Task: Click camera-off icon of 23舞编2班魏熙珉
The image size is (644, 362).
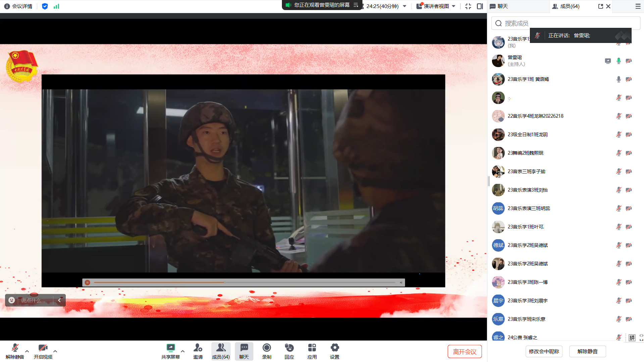Action: 629,153
